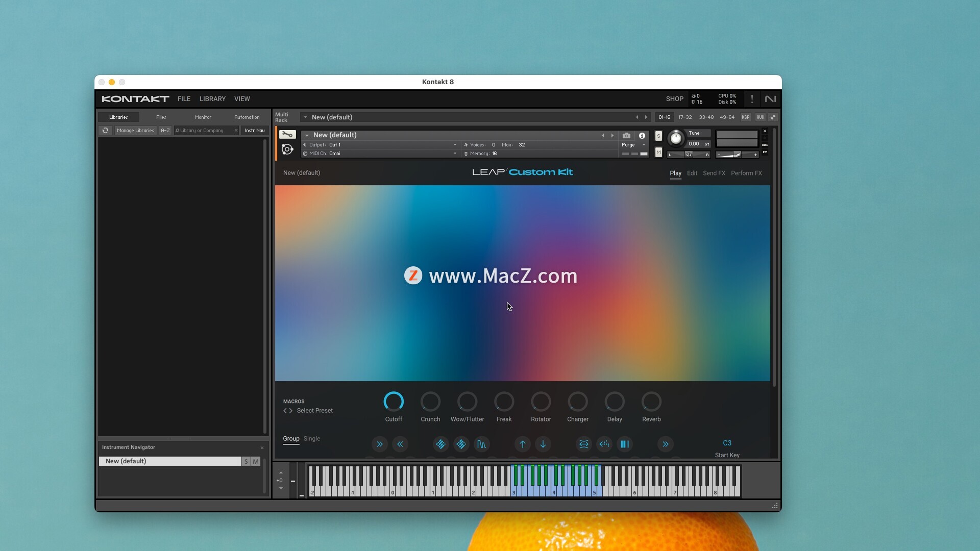Open the Output Out 1 dropdown
The image size is (980, 551).
pyautogui.click(x=380, y=145)
